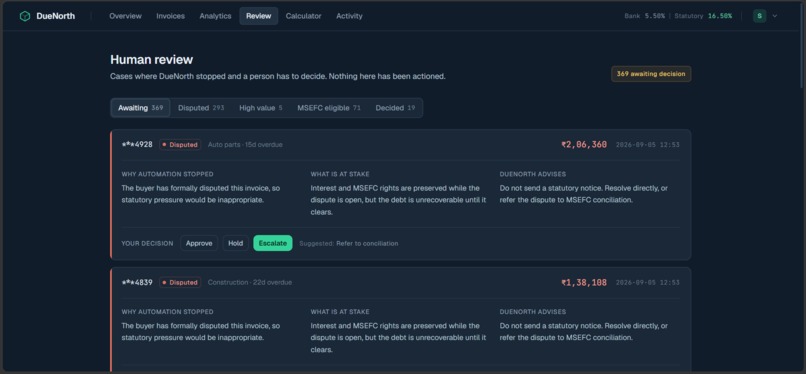The image size is (806, 374).
Task: Open the Activity tab
Action: click(x=350, y=16)
